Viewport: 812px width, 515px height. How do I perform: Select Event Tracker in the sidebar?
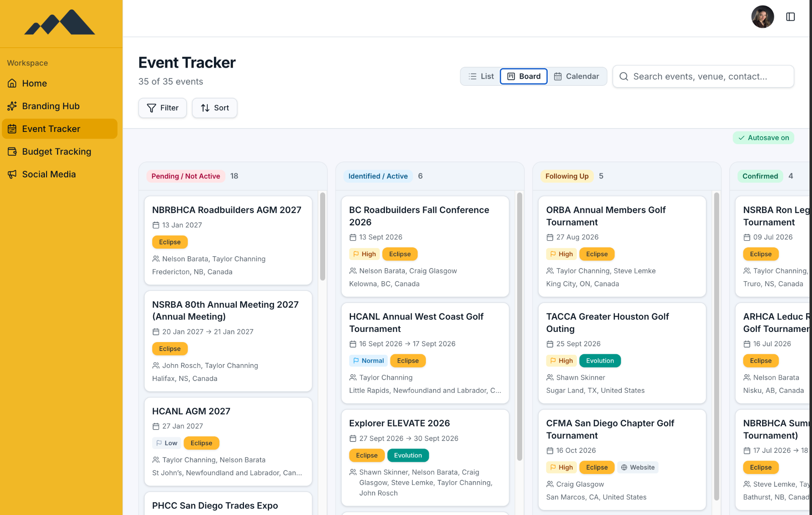tap(60, 129)
